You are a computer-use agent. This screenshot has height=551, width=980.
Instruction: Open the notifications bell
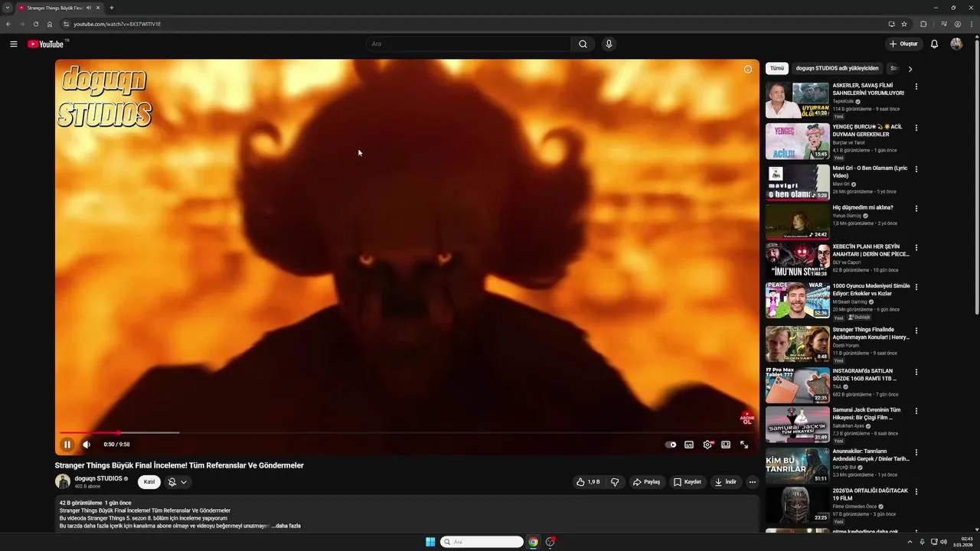(934, 44)
